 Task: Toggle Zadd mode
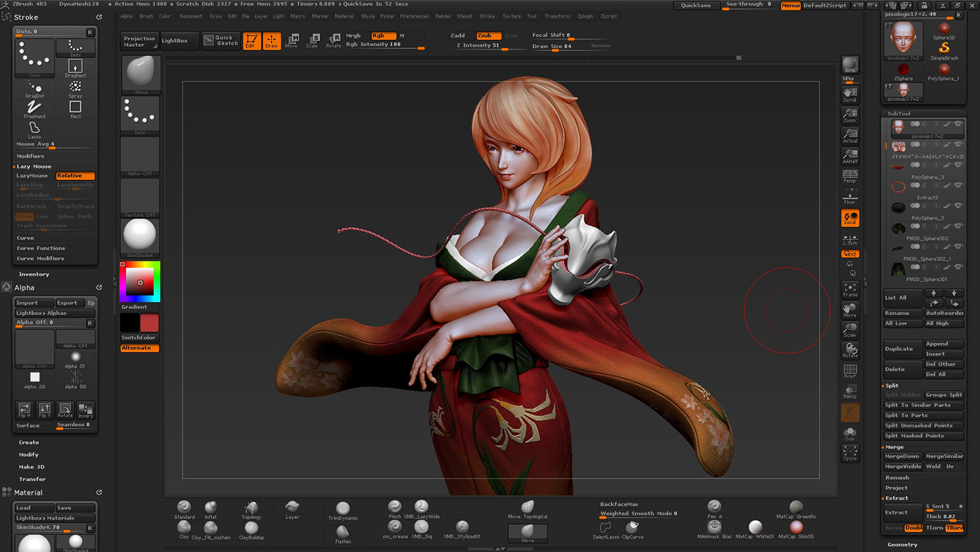click(458, 35)
